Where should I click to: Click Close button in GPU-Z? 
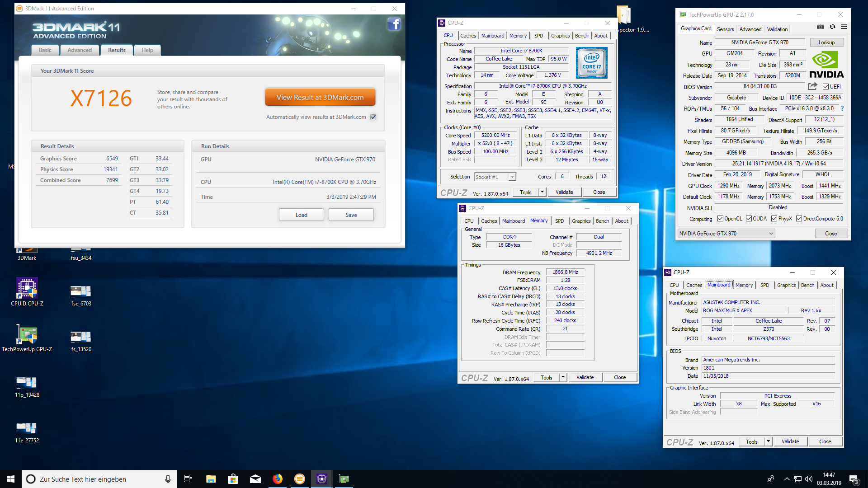[831, 234]
